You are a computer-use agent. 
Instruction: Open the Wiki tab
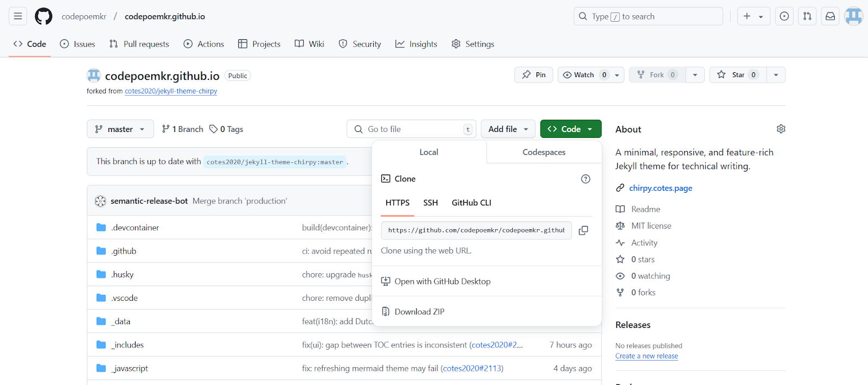[309, 44]
